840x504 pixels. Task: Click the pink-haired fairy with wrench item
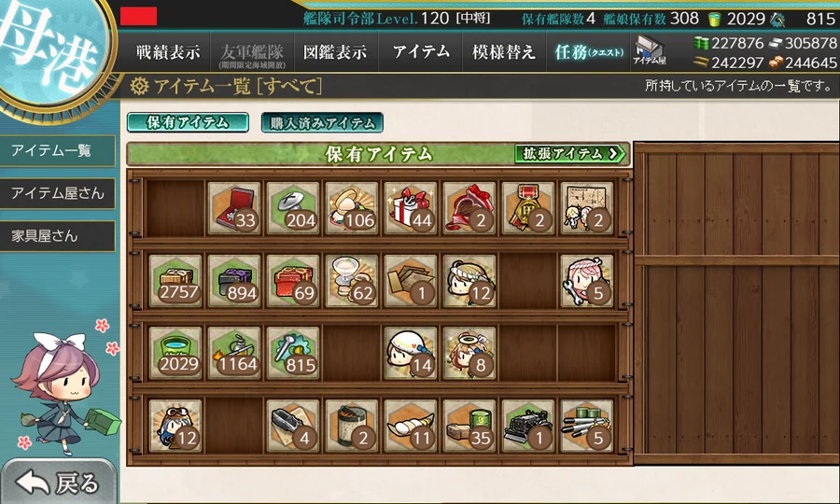587,281
